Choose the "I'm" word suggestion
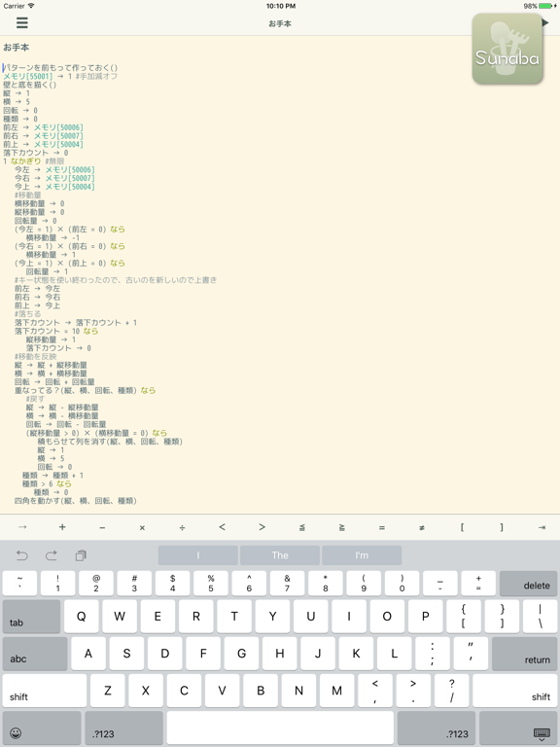This screenshot has height=747, width=560. (x=362, y=555)
